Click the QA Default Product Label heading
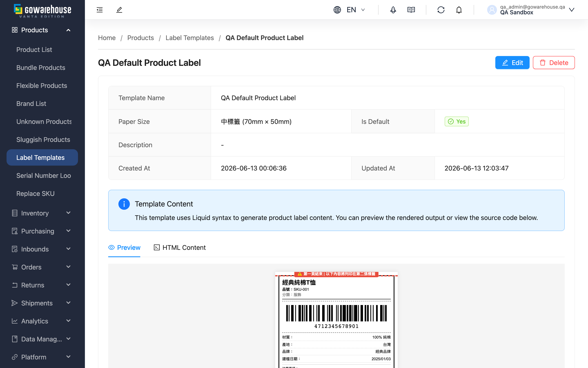 coord(149,63)
